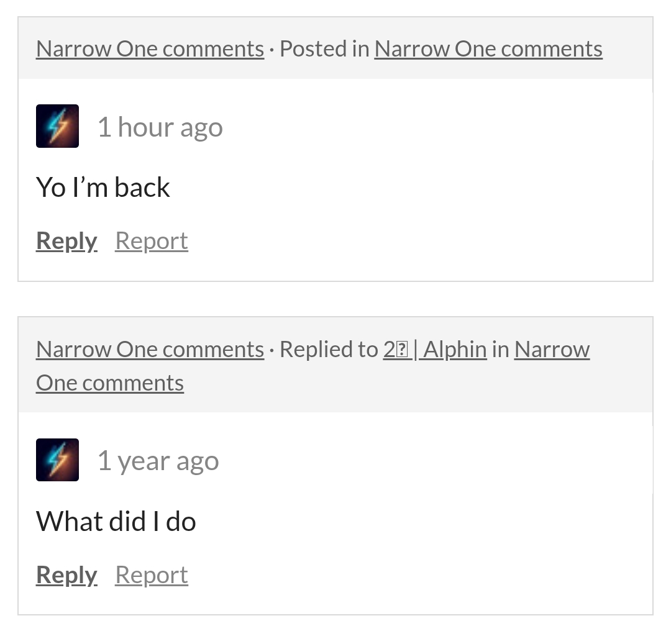671x644 pixels.
Task: Click the "Posted in" label text
Action: pyautogui.click(x=324, y=48)
